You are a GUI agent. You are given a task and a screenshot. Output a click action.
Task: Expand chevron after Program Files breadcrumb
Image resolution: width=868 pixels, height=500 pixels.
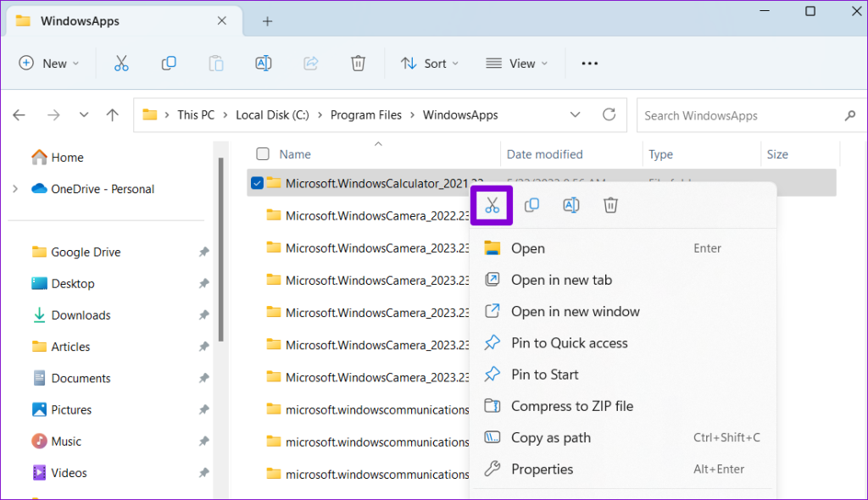pos(413,115)
